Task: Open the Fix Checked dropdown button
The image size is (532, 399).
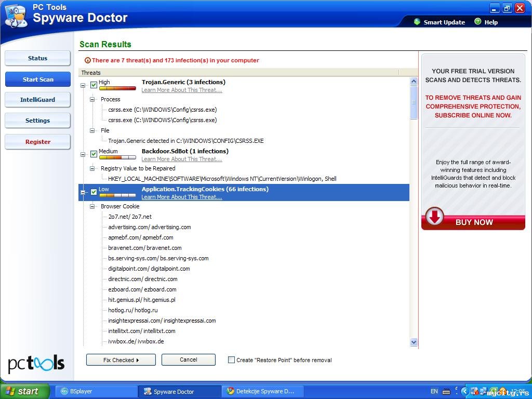Action: click(121, 360)
